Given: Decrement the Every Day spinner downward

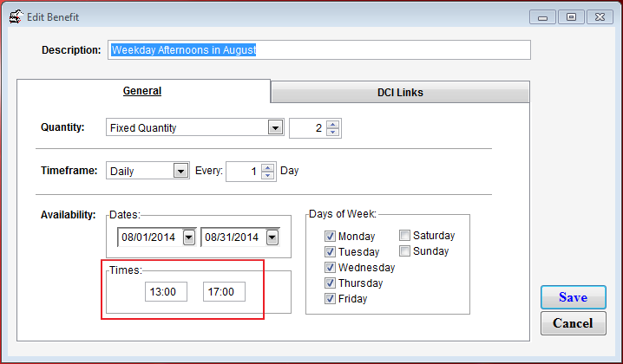Looking at the screenshot, I should tap(269, 176).
